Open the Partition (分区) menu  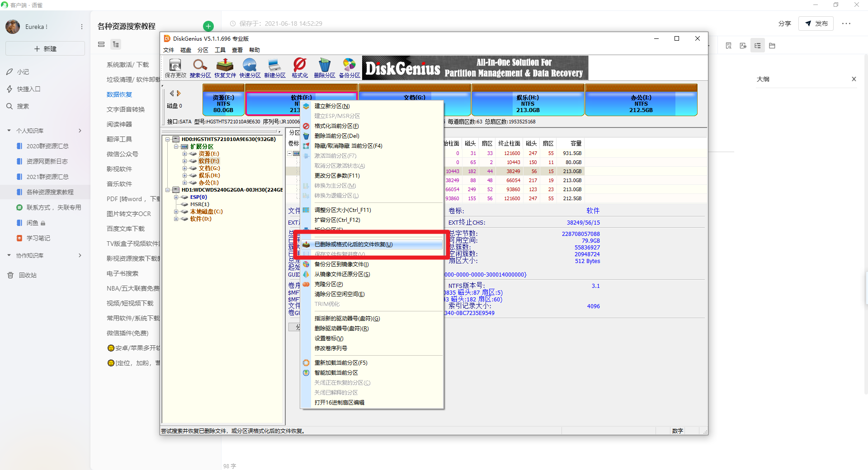pos(203,50)
